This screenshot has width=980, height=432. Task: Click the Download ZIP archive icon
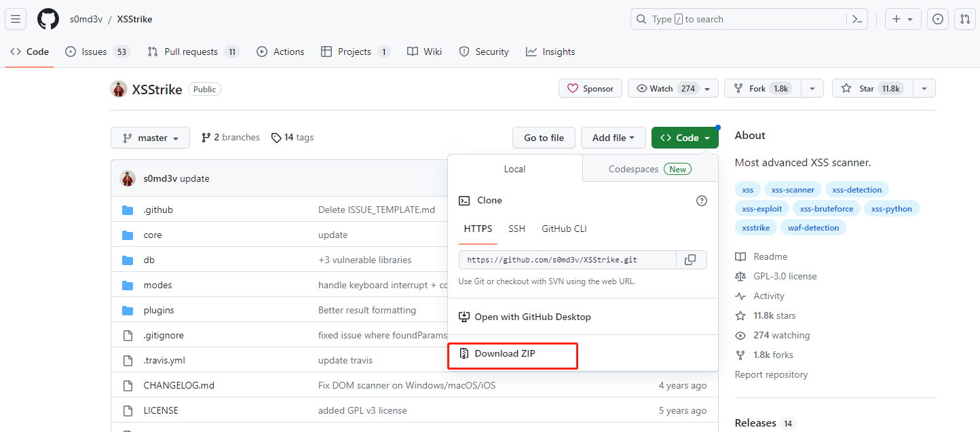coord(464,353)
